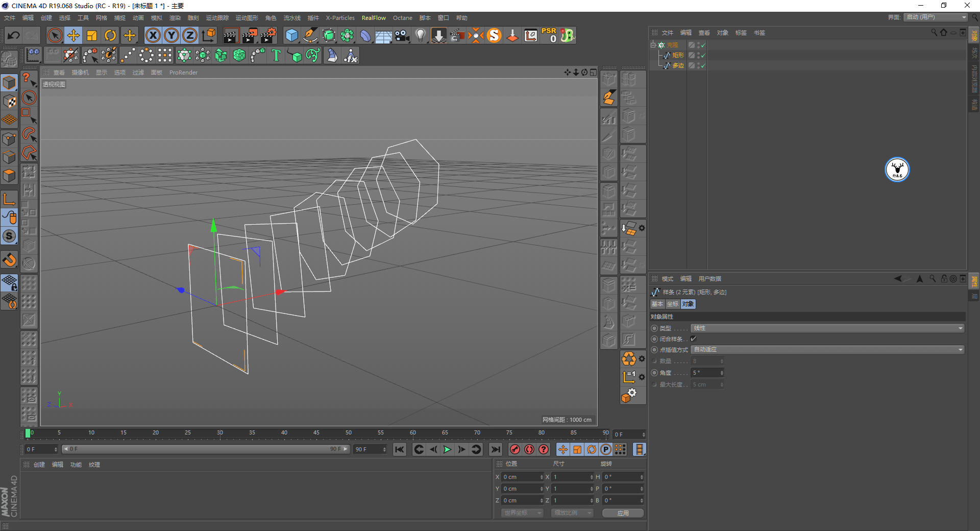Viewport: 980px width, 531px height.
Task: Open Edit Render Settings icon
Action: pyautogui.click(x=268, y=35)
